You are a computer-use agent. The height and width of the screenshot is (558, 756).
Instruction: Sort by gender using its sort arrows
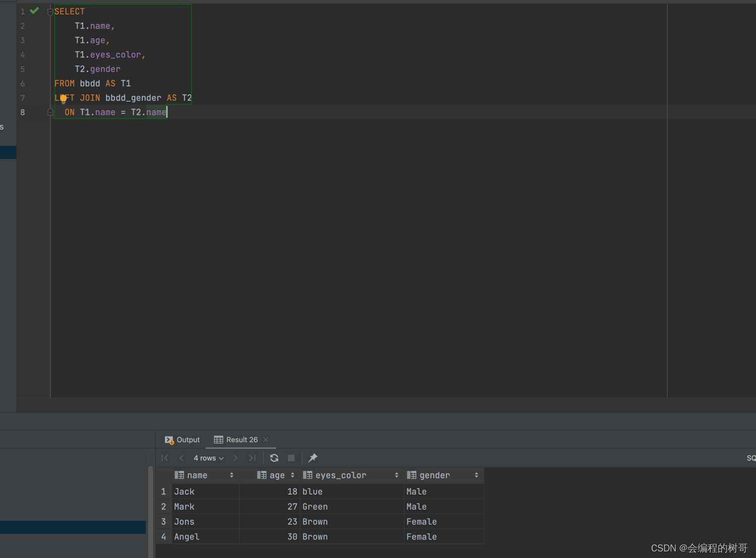pyautogui.click(x=476, y=475)
